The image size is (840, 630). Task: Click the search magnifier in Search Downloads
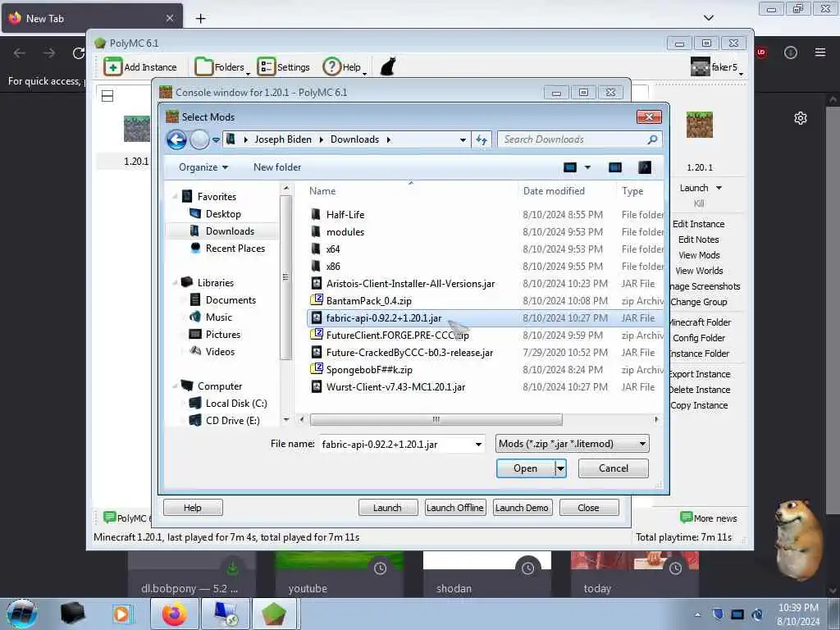[652, 139]
